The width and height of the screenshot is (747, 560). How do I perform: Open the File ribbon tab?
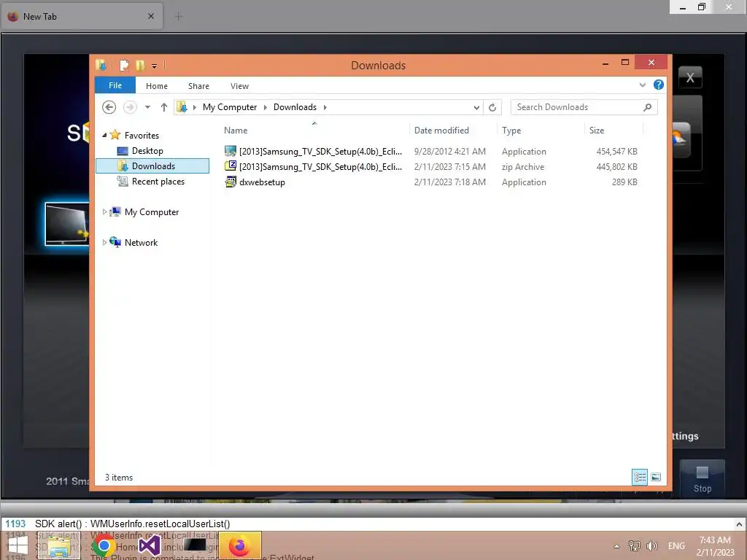(x=115, y=85)
